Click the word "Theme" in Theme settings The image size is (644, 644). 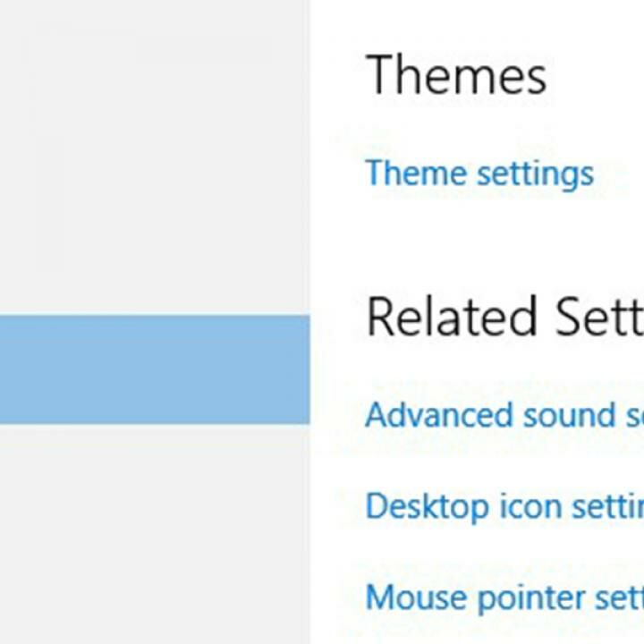(415, 173)
